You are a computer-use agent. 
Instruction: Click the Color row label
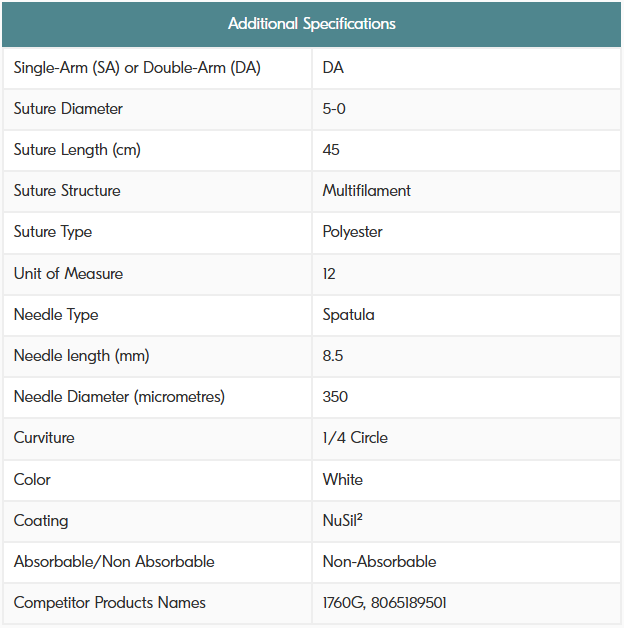(x=32, y=480)
